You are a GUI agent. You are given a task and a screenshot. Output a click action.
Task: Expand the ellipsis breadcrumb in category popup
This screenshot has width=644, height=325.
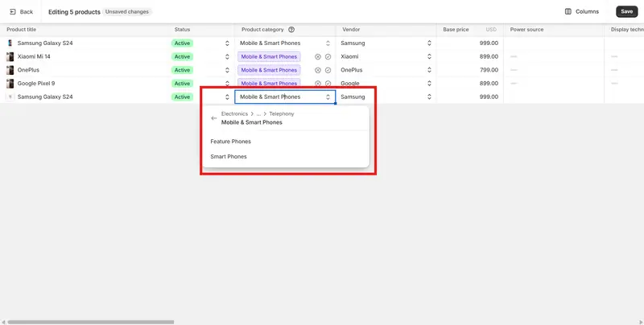point(258,113)
